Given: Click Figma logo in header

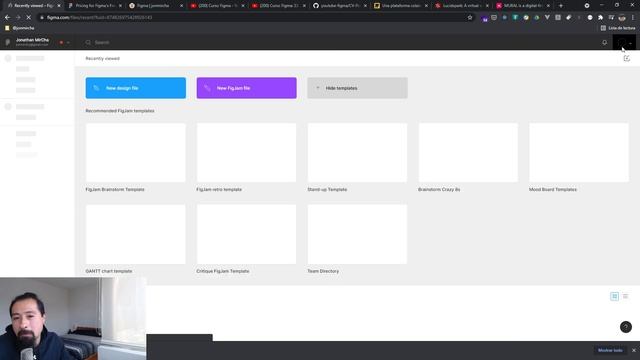Looking at the screenshot, I should tap(8, 42).
